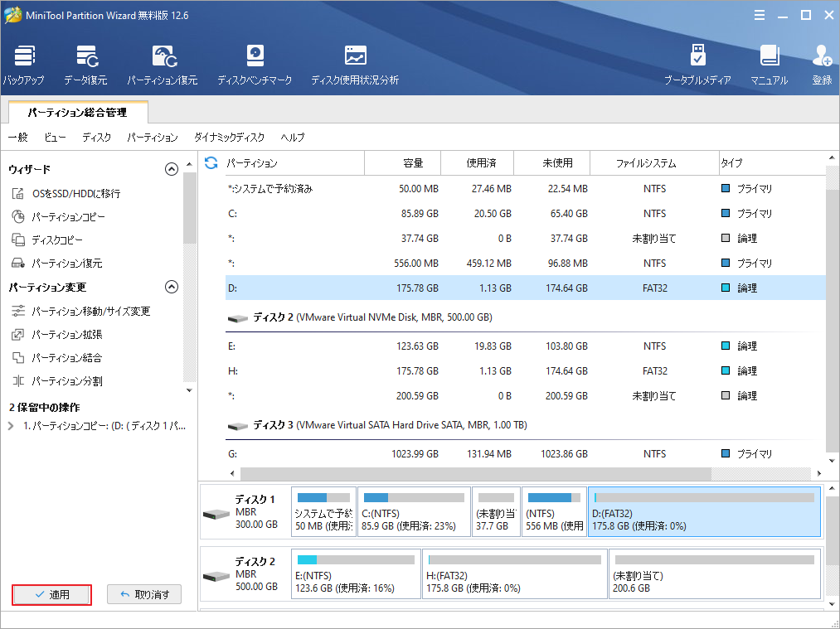
Task: Open the 一般 menu
Action: point(17,138)
